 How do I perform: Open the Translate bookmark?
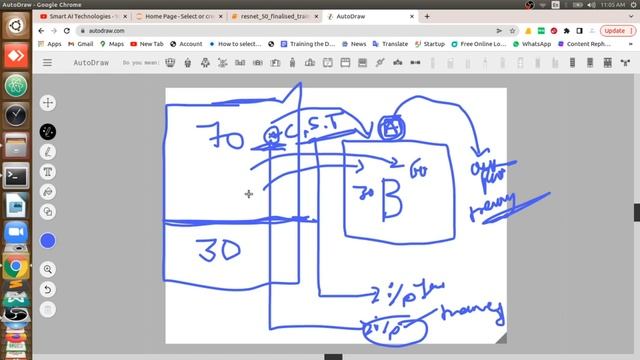coord(390,44)
